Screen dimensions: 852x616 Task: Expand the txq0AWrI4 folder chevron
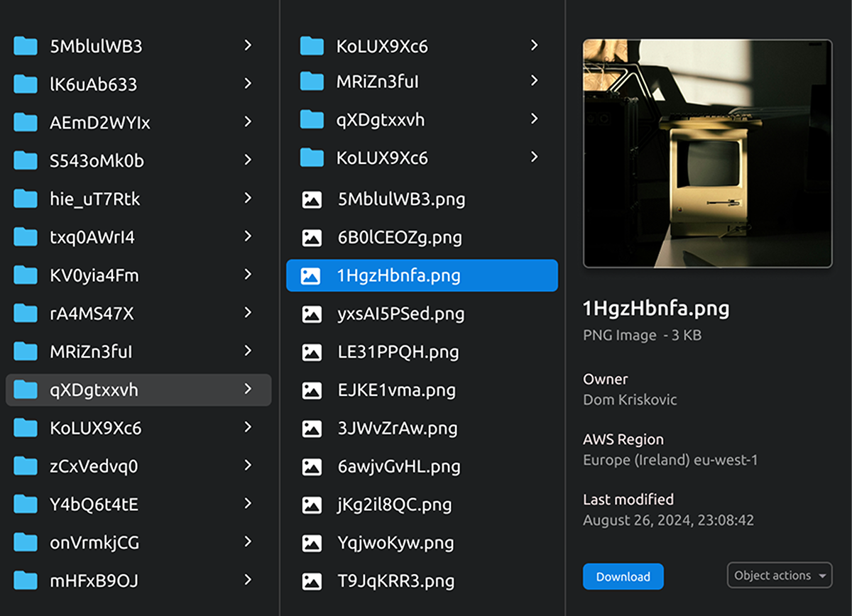click(x=248, y=236)
